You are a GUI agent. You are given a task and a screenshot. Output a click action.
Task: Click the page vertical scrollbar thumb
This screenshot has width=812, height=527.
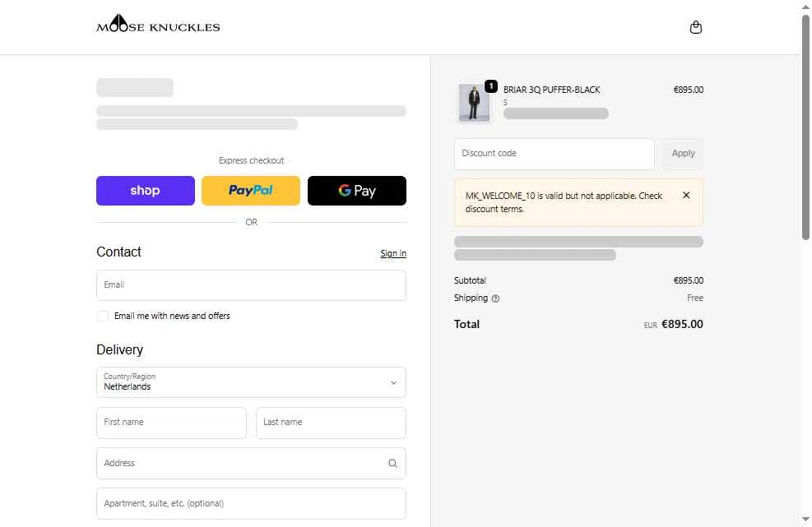pos(805,127)
